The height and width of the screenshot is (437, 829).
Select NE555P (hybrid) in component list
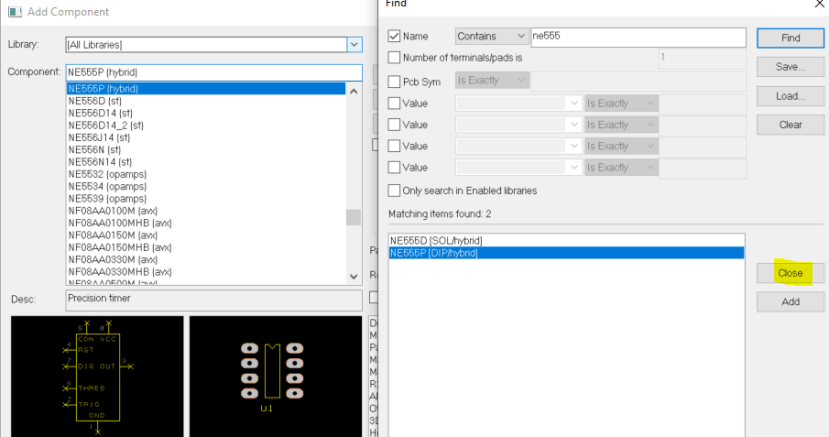pyautogui.click(x=206, y=88)
